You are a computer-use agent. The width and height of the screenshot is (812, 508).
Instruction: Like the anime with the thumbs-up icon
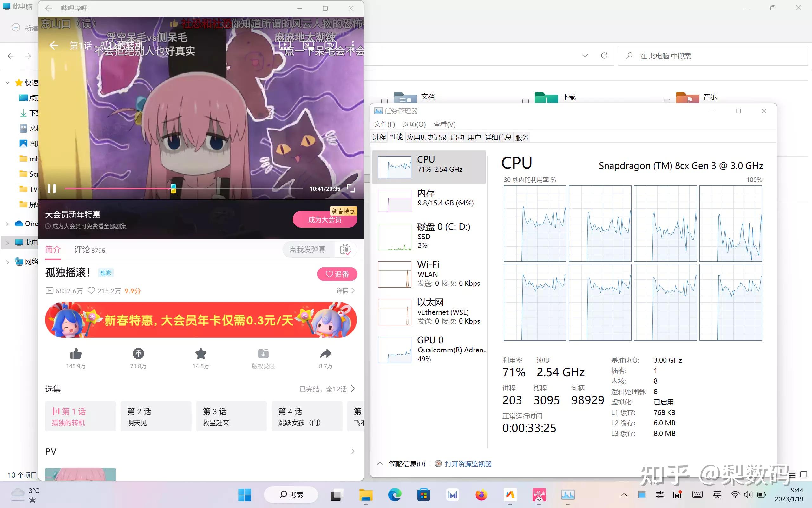click(76, 354)
